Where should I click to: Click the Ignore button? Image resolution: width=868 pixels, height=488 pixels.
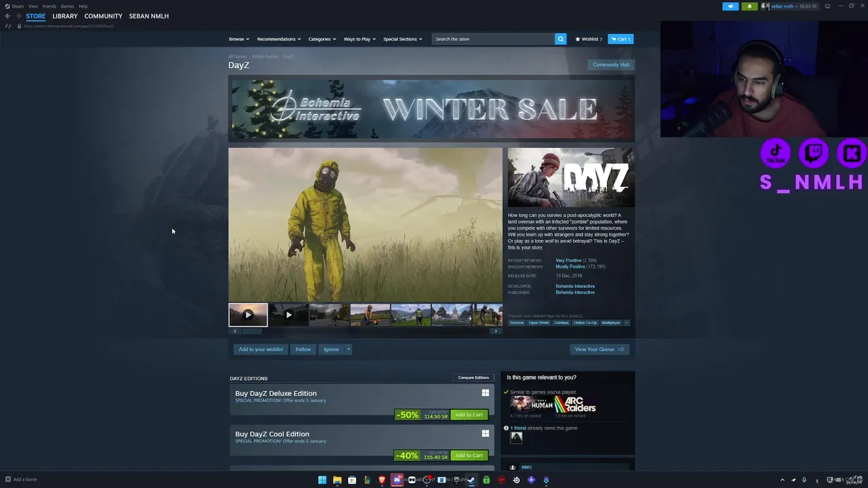pyautogui.click(x=332, y=349)
